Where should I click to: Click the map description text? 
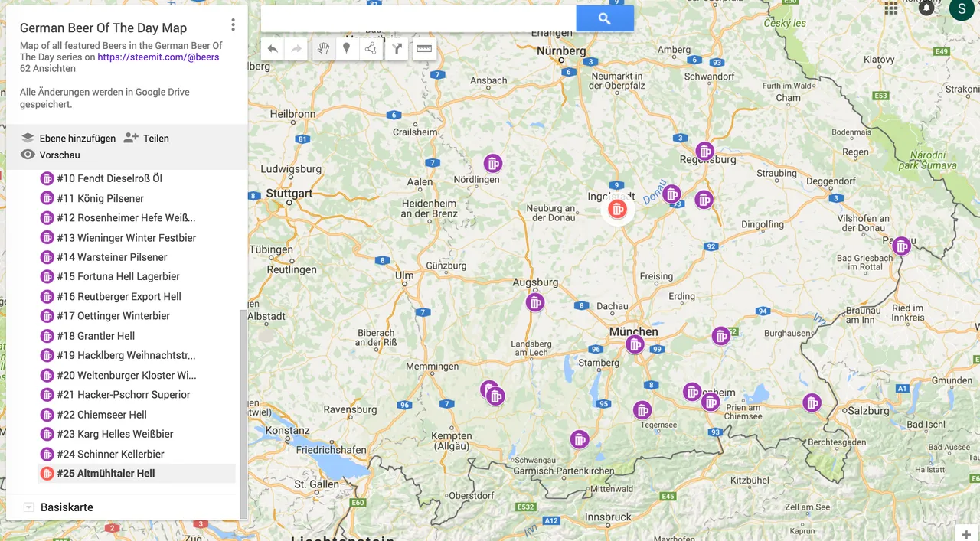click(x=121, y=51)
